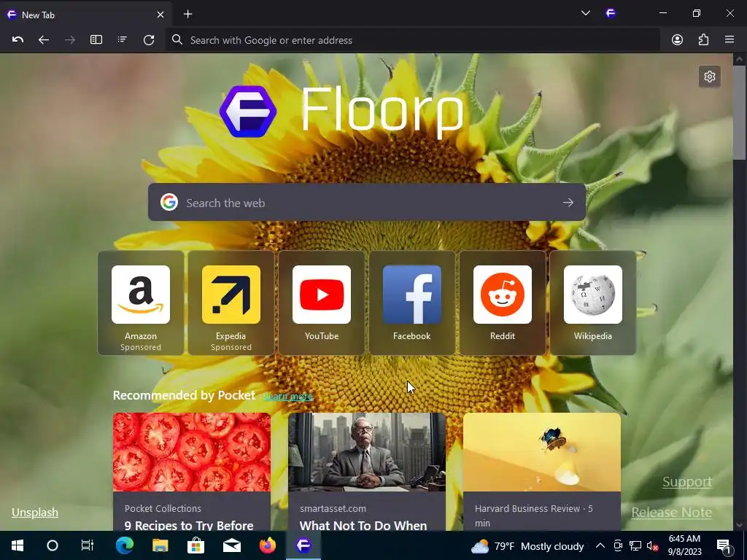747x560 pixels.
Task: Open the YouTube shortcut tile
Action: (x=322, y=303)
